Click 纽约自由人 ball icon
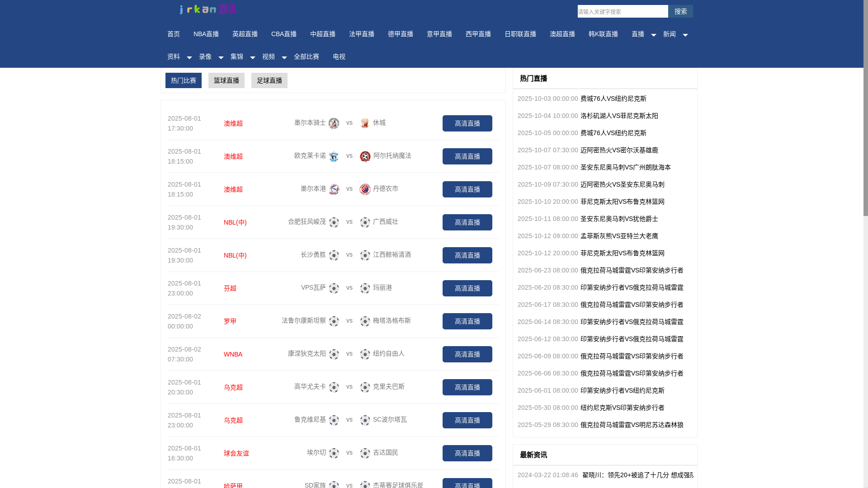This screenshot has width=868, height=488. (x=365, y=354)
